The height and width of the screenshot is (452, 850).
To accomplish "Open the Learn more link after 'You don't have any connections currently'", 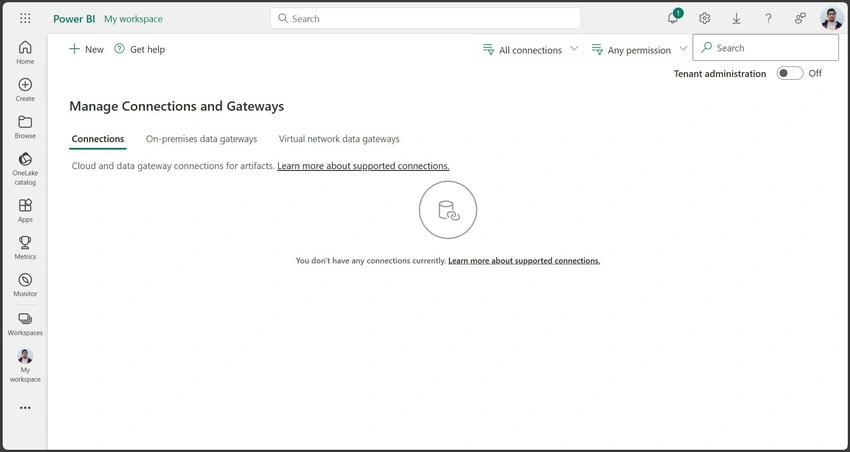I will click(524, 261).
